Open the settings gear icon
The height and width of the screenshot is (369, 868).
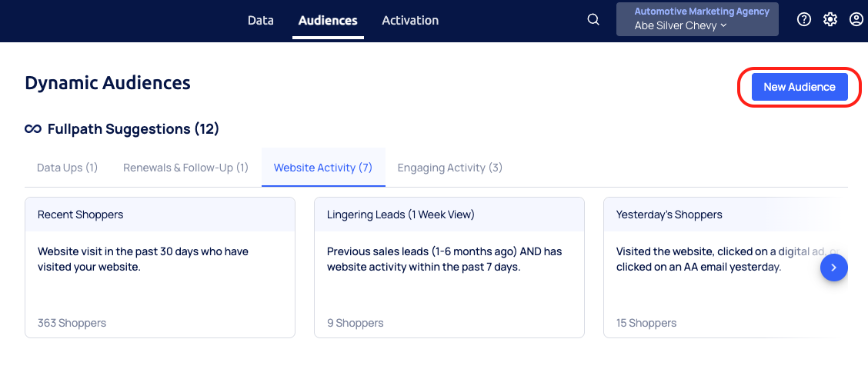[830, 20]
